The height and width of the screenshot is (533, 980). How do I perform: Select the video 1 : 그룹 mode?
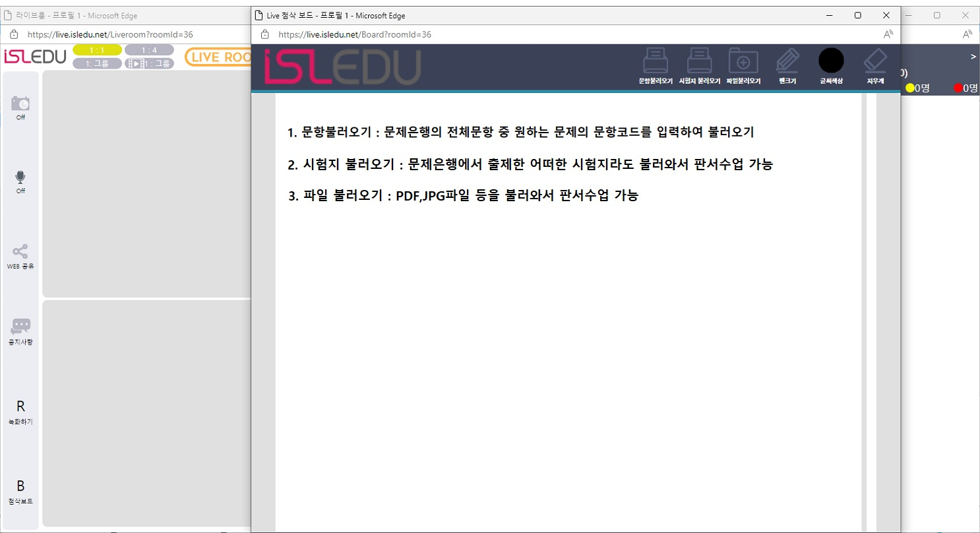[x=149, y=63]
